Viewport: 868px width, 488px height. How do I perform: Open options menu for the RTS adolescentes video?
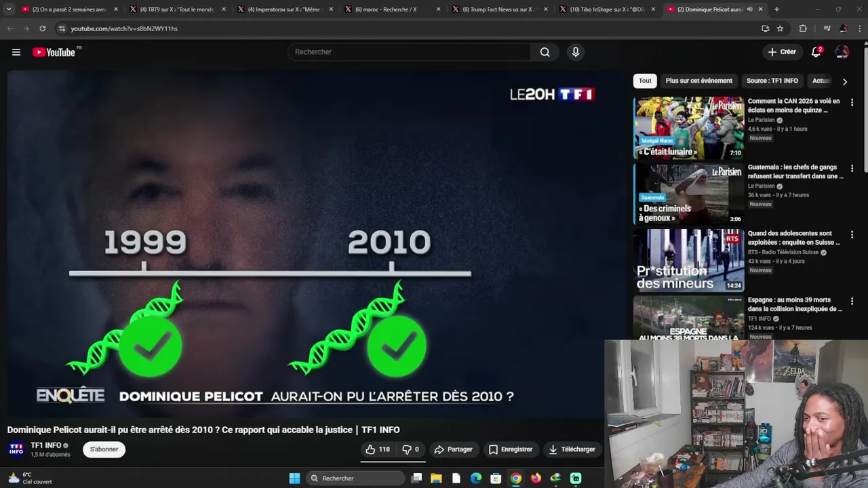852,235
